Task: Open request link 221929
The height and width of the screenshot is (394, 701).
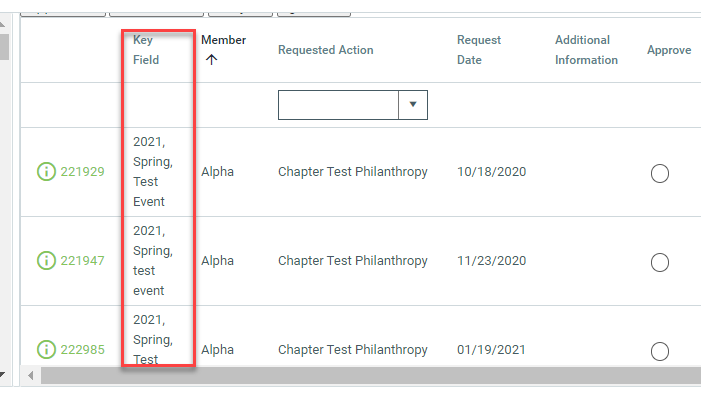Action: 83,171
